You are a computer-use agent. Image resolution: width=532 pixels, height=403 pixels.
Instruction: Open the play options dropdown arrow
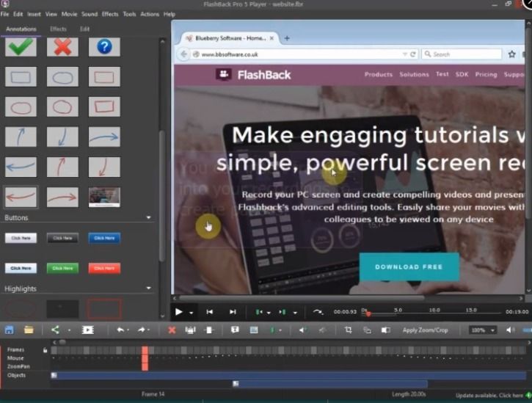pyautogui.click(x=192, y=313)
